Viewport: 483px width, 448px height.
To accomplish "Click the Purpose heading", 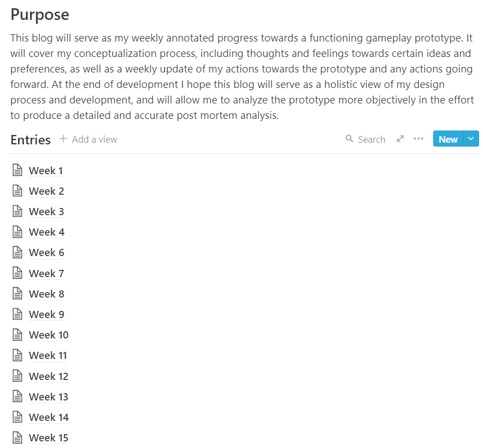I will tap(40, 14).
